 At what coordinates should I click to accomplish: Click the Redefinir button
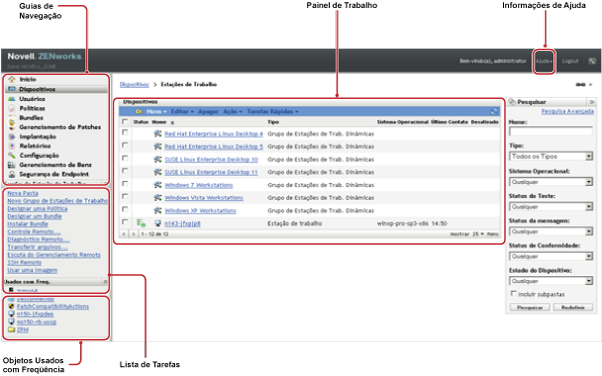click(x=573, y=308)
